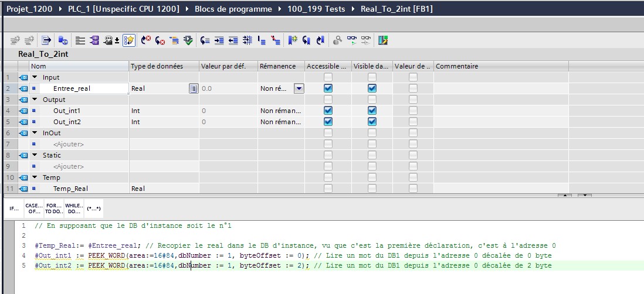Click the blue database cylinder toolbar icon

[63, 40]
